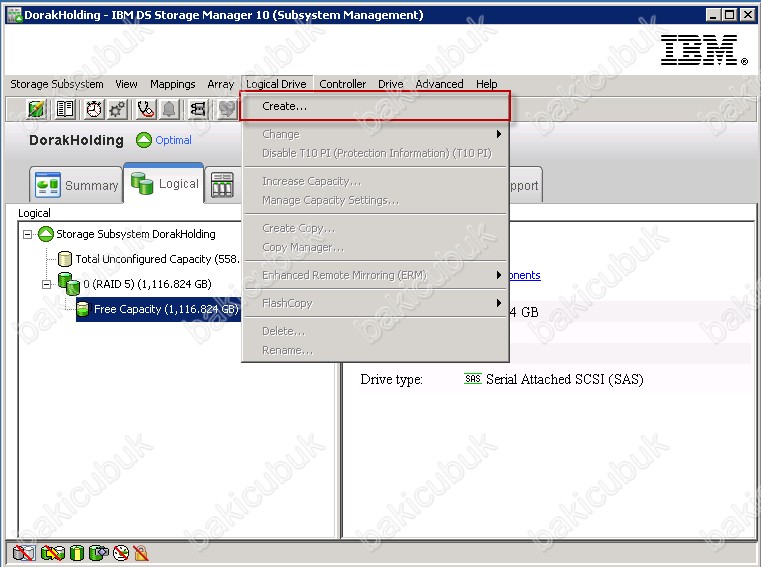The image size is (761, 567).
Task: Click the green-yellow cylinder status bar icon
Action: [77, 553]
